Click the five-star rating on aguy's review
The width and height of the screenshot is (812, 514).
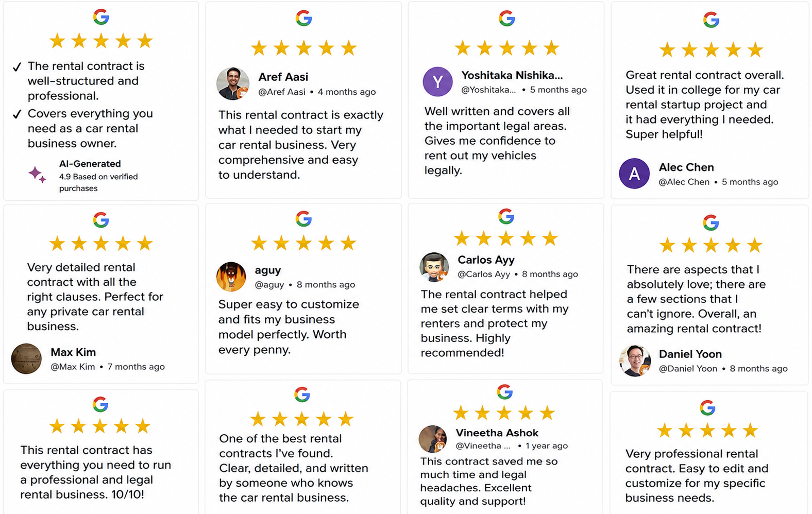click(x=303, y=243)
